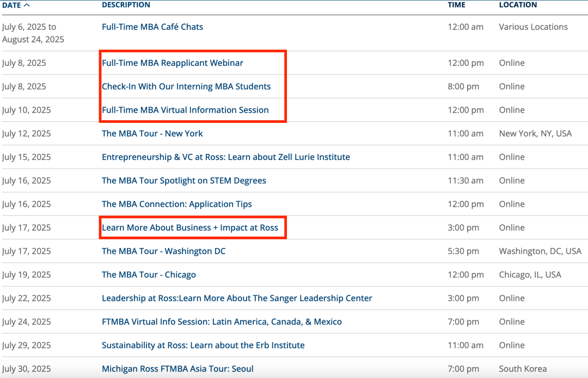Click the "Washington, DC, USA" location cell
Image resolution: width=588 pixels, height=378 pixels.
click(x=541, y=251)
